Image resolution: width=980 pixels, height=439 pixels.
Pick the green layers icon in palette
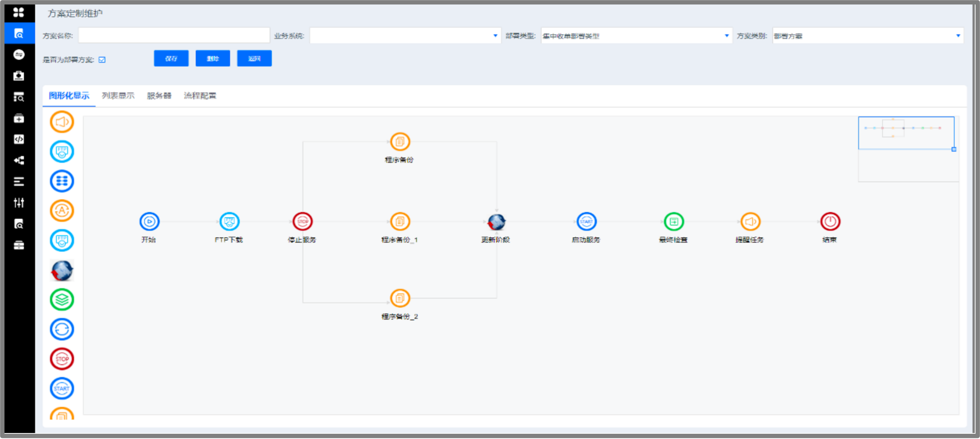62,300
